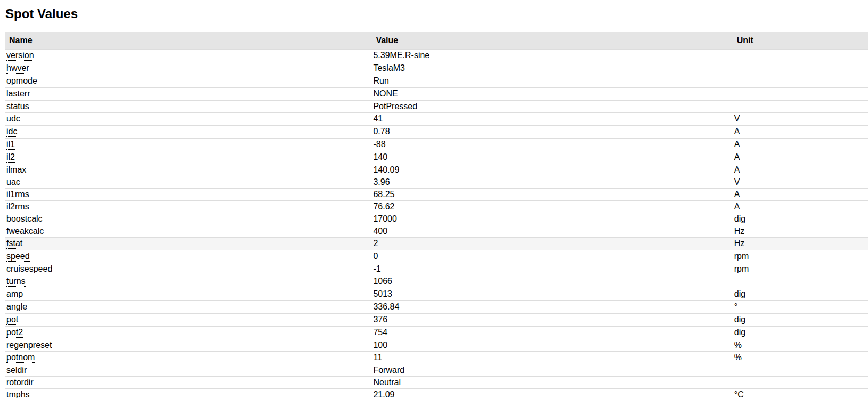Click the turns parameter name
Image resolution: width=868 pixels, height=398 pixels.
16,281
